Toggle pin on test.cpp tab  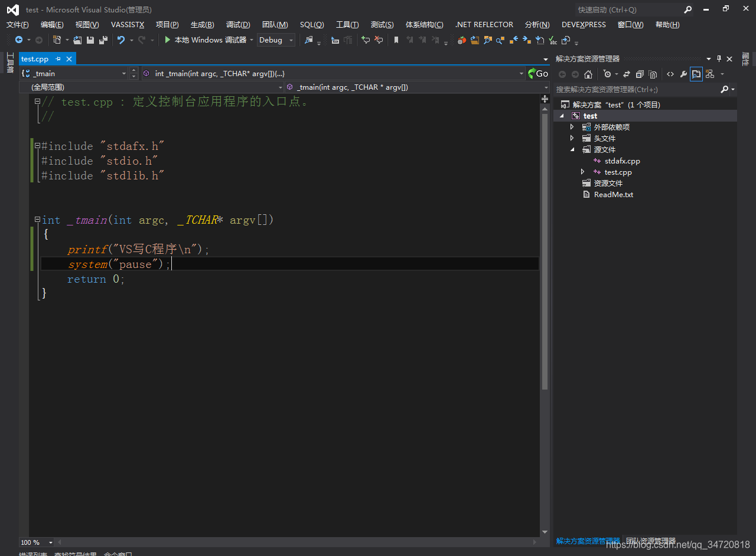point(58,59)
